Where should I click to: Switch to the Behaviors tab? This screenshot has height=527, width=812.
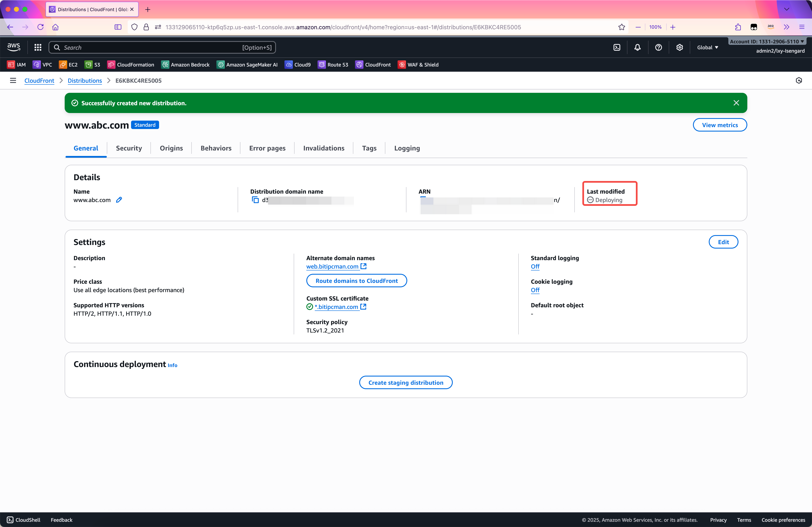tap(216, 148)
